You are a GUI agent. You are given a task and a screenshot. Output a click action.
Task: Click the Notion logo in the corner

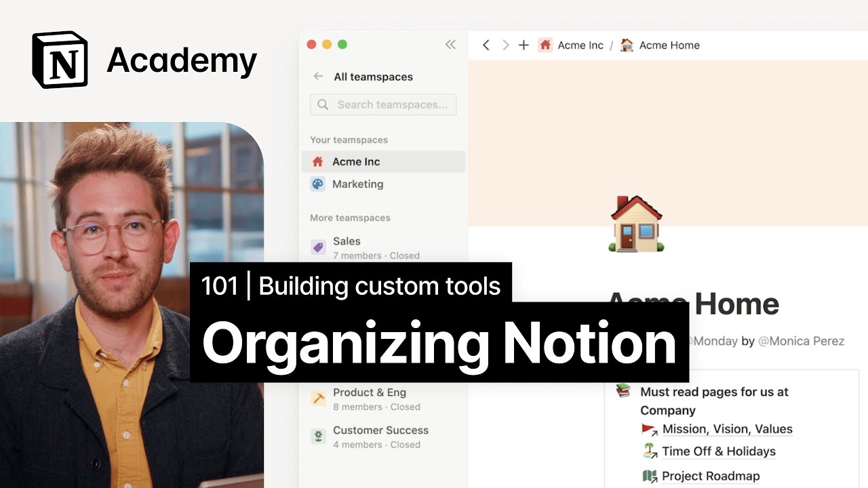click(60, 60)
